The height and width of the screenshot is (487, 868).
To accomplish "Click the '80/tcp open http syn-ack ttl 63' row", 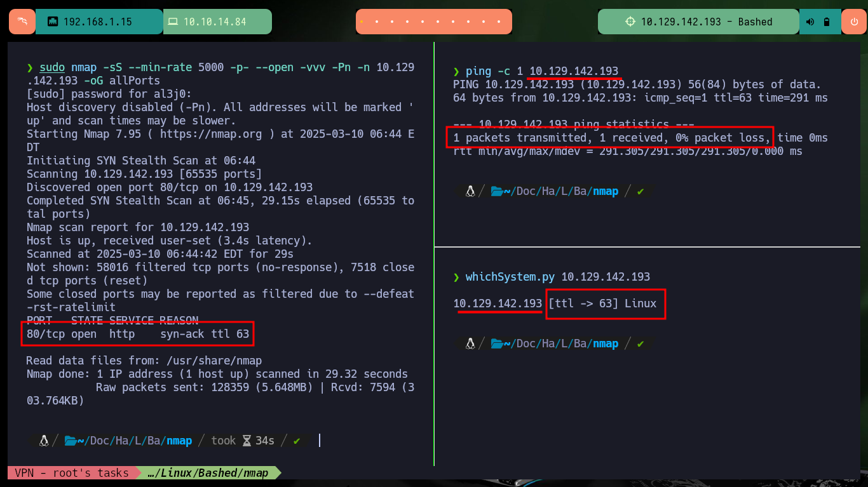I will [138, 334].
